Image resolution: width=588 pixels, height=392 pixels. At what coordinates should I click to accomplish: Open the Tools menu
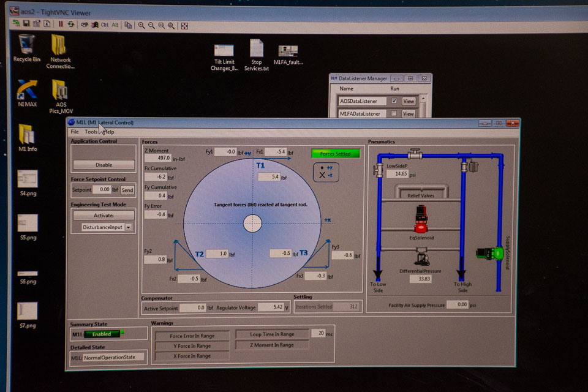click(x=91, y=132)
